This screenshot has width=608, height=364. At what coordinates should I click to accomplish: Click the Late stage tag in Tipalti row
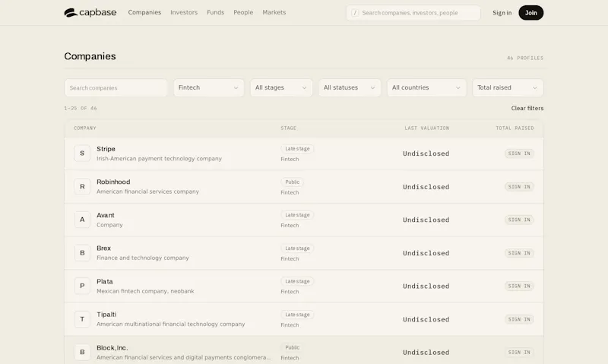(297, 315)
